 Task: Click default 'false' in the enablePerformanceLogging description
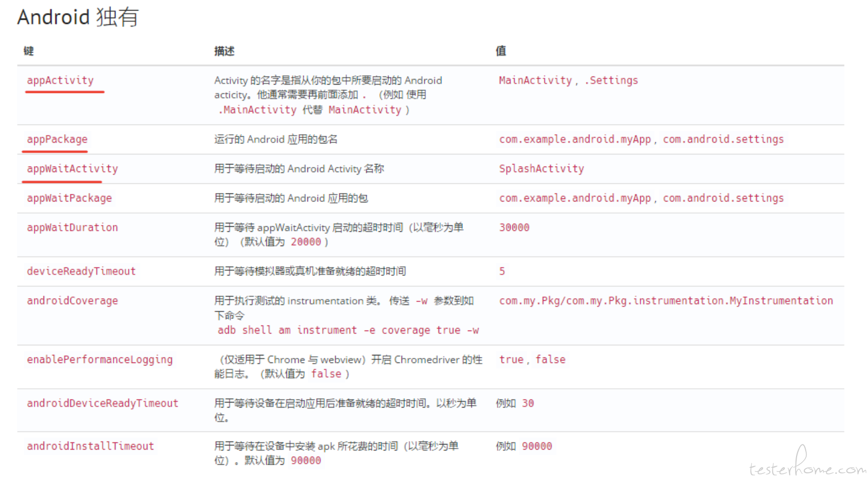326,374
